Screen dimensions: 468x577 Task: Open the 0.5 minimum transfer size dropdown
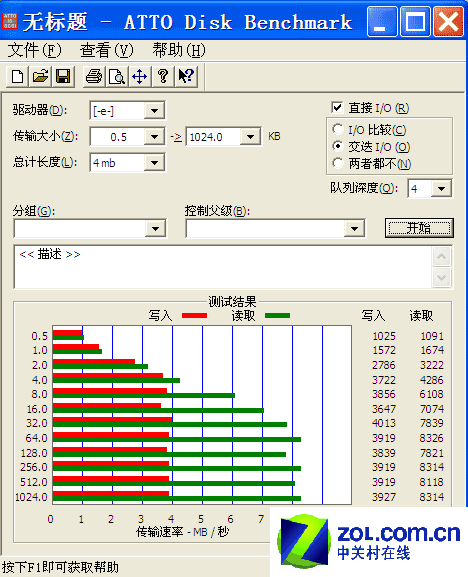coord(154,137)
